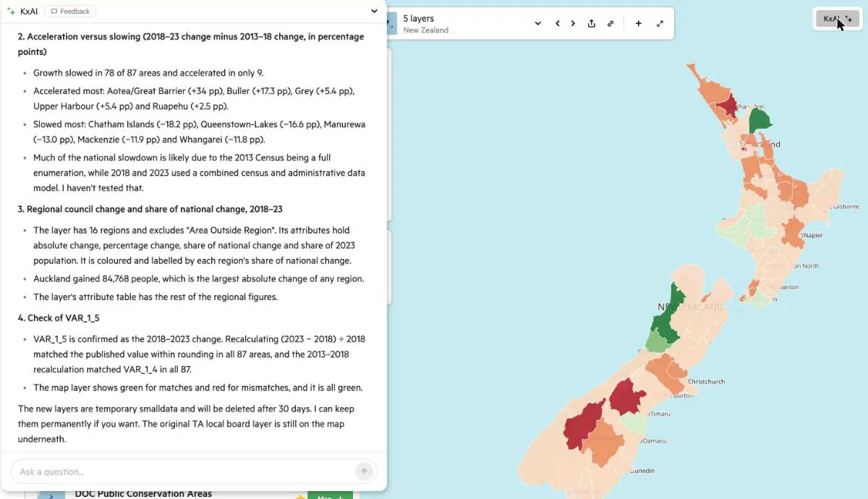Collapse the KxAI chat panel chevron
The height and width of the screenshot is (499, 868).
pyautogui.click(x=374, y=12)
